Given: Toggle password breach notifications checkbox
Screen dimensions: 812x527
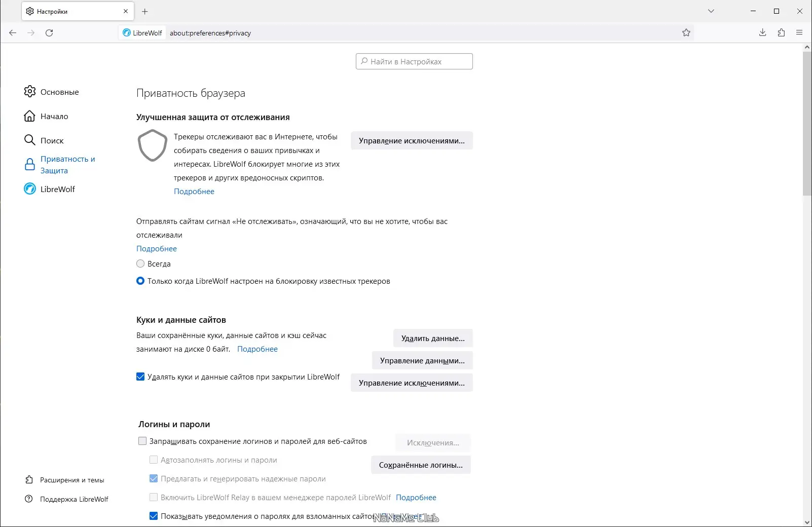Looking at the screenshot, I should click(154, 516).
